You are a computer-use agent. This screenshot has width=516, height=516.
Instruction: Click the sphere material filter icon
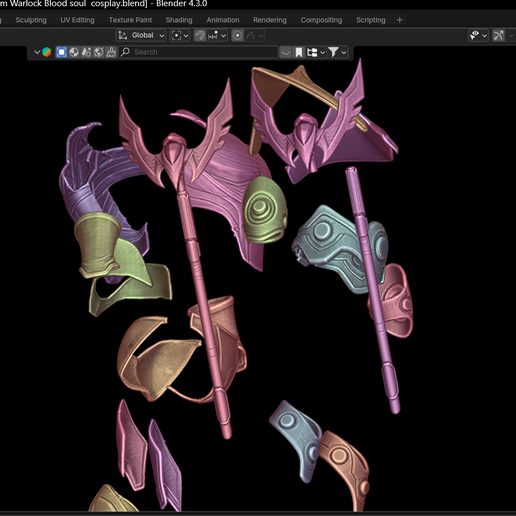pyautogui.click(x=74, y=52)
